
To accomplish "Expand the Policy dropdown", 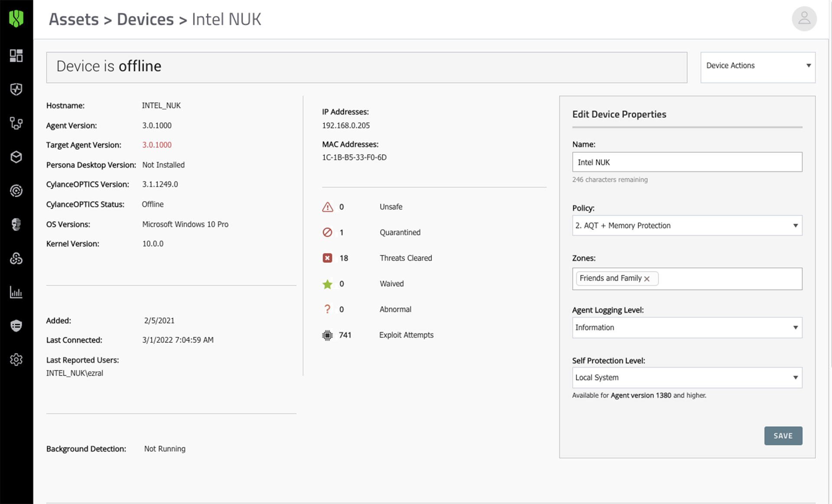I will tap(687, 226).
